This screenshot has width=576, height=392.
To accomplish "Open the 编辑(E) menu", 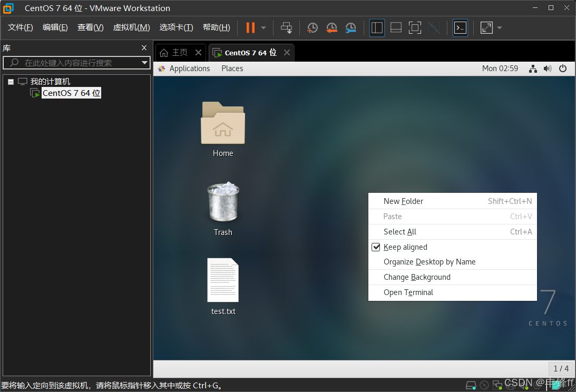I will (x=55, y=27).
